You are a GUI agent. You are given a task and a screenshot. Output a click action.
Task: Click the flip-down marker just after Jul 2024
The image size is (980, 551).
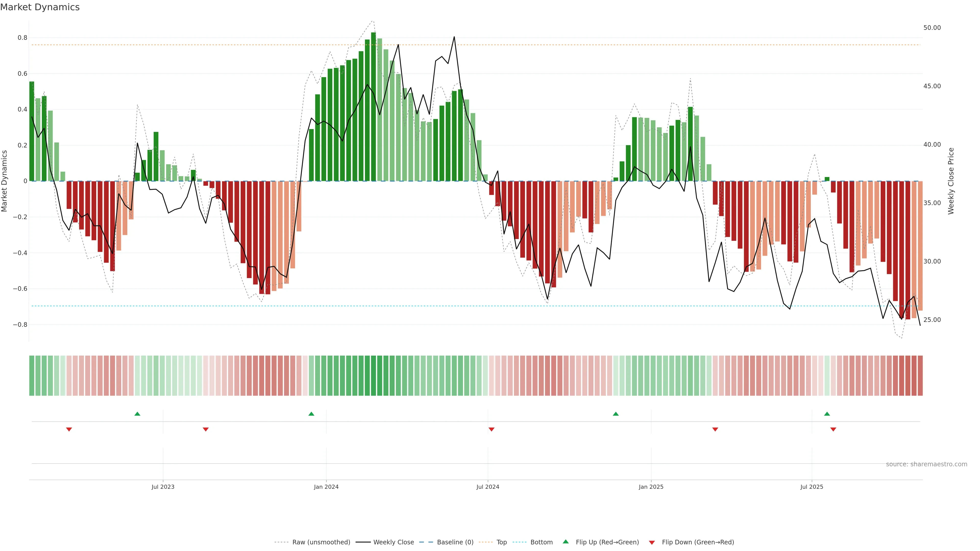(x=491, y=429)
